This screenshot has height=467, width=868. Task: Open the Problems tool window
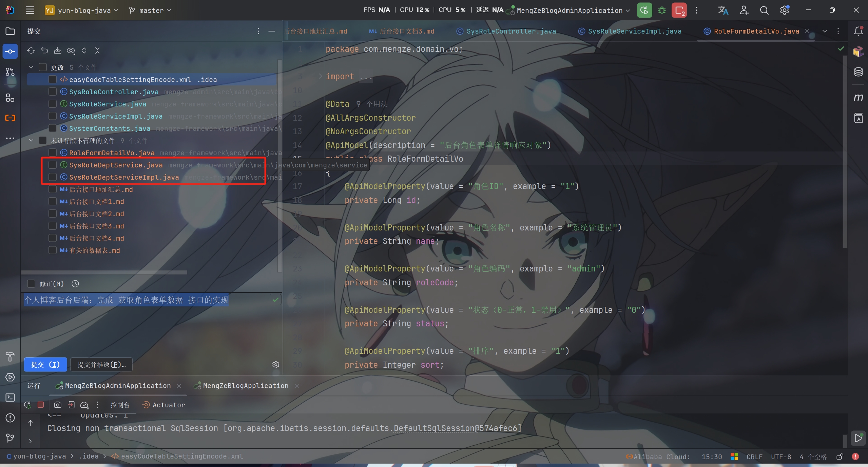pos(10,418)
